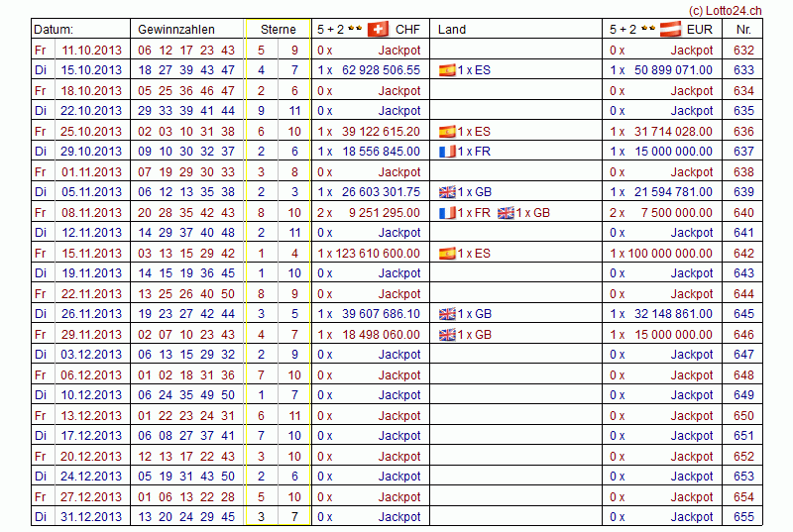
Task: Click the French flag in the 29.10.2013 row
Action: (447, 152)
